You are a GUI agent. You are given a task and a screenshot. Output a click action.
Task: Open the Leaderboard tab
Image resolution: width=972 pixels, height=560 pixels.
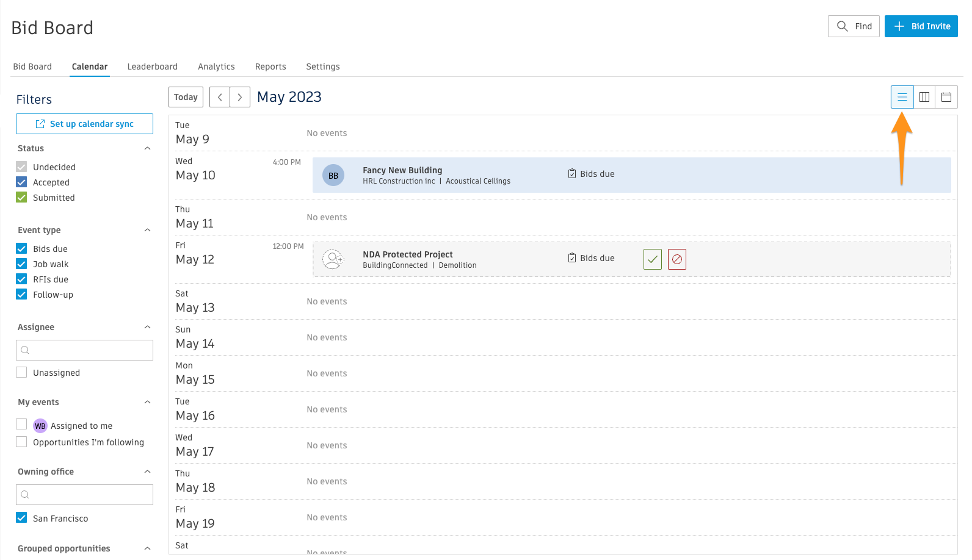coord(152,66)
